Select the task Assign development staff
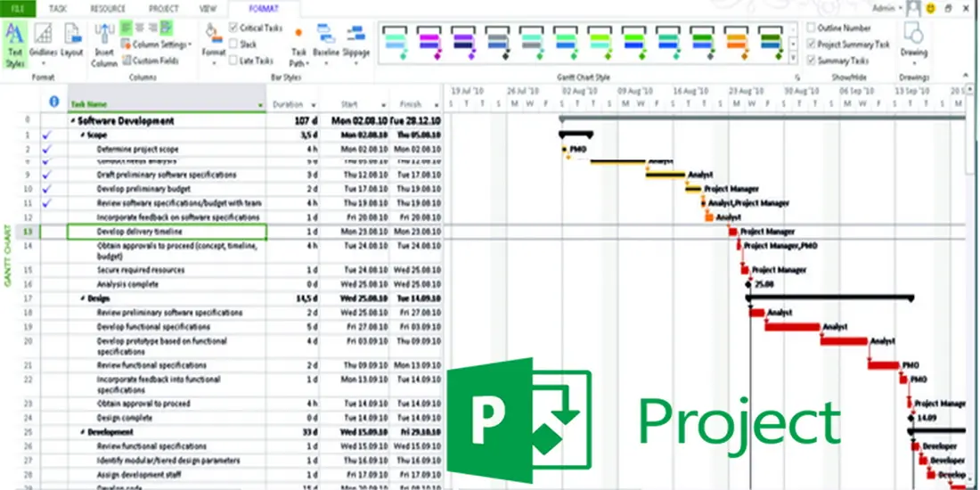This screenshot has height=490, width=980. [139, 474]
